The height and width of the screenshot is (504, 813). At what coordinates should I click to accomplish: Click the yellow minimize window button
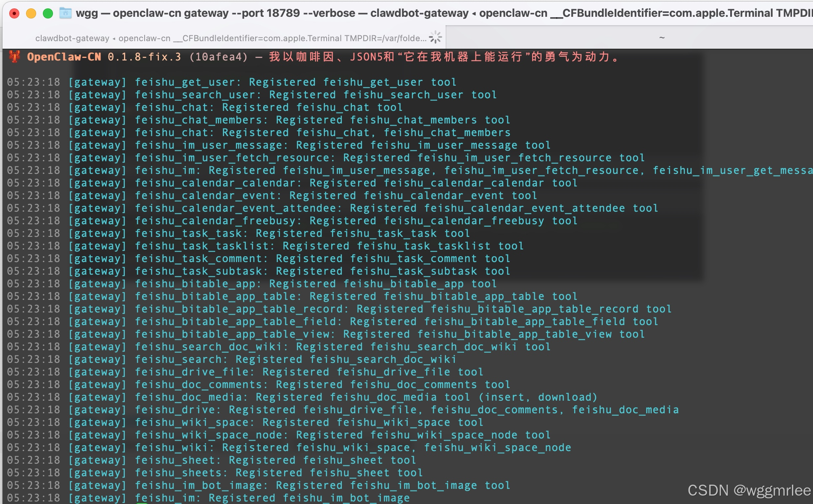(31, 13)
